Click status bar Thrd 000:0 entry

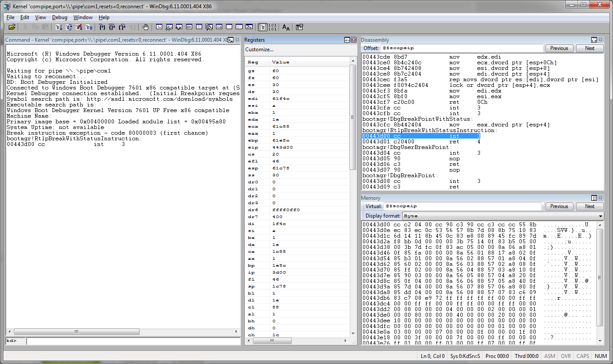point(526,356)
